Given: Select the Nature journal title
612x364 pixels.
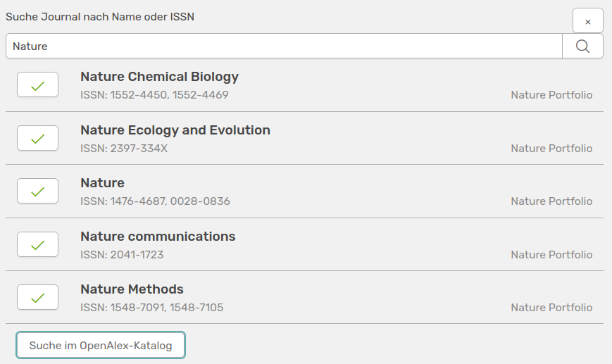Looking at the screenshot, I should (x=102, y=183).
